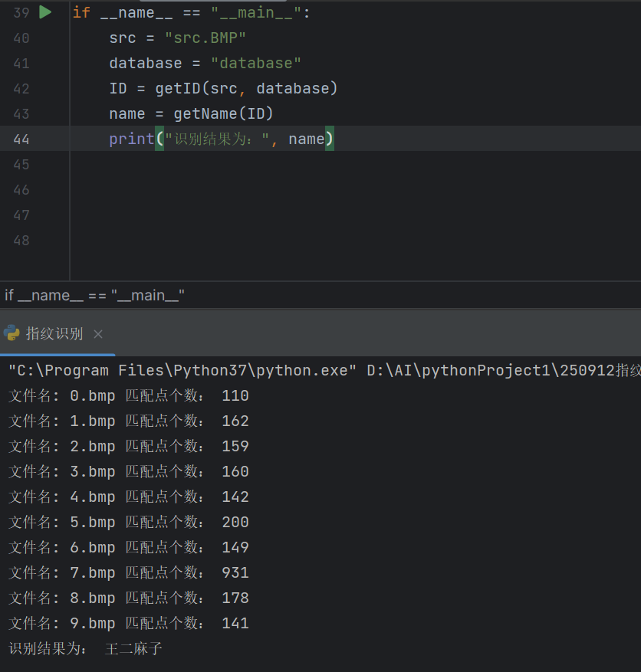This screenshot has width=641, height=672.
Task: Click the 2.bmp output row
Action: coord(129,446)
